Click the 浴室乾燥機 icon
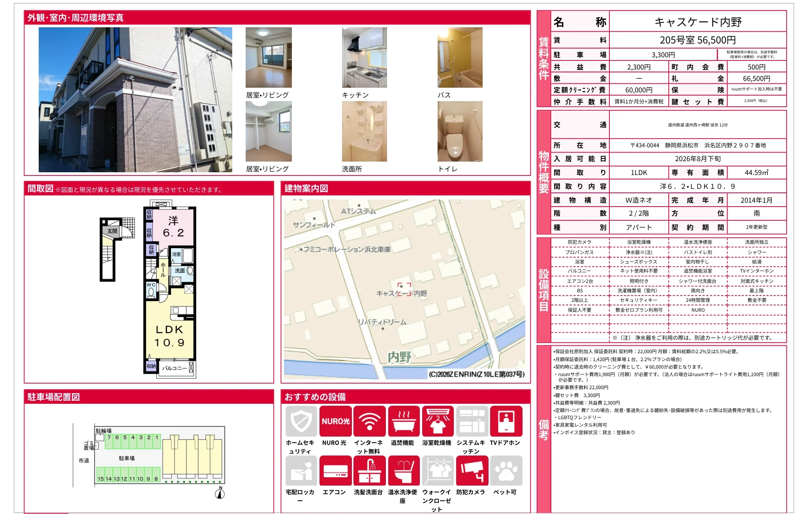Viewport: 812px width, 514px height. click(438, 421)
